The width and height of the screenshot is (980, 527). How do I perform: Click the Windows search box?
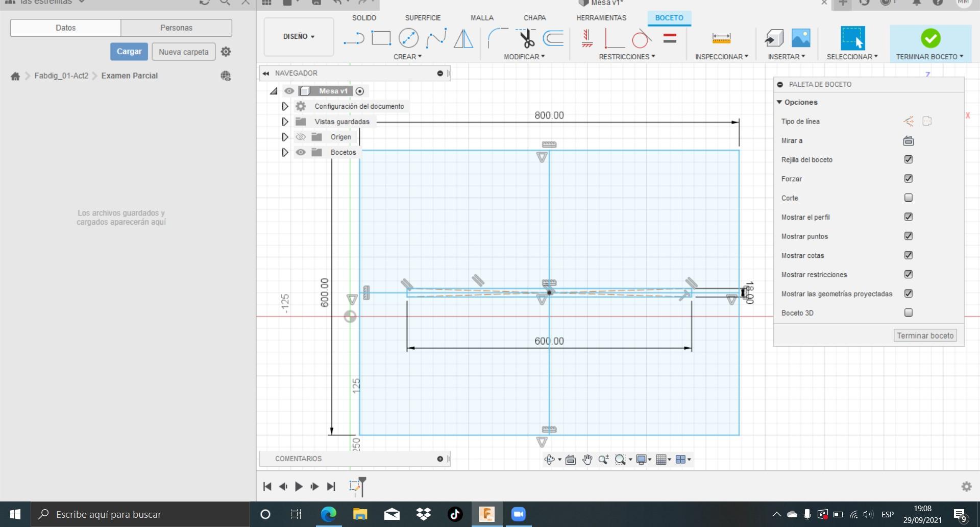[140, 514]
